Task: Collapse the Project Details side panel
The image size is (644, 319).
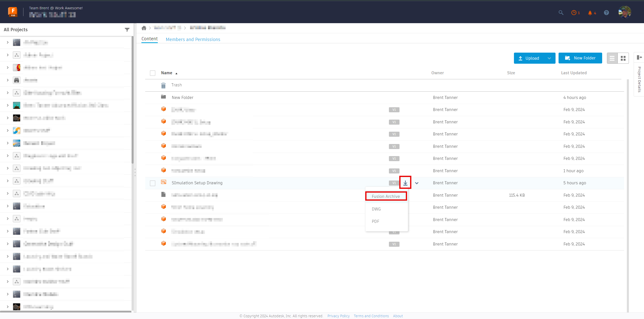Action: point(639,57)
